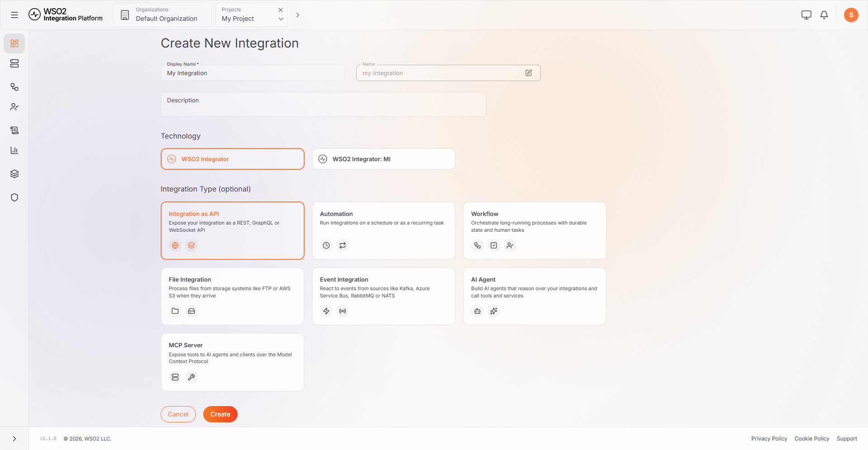
Task: Select WSO2 Integrator technology
Action: pyautogui.click(x=233, y=159)
